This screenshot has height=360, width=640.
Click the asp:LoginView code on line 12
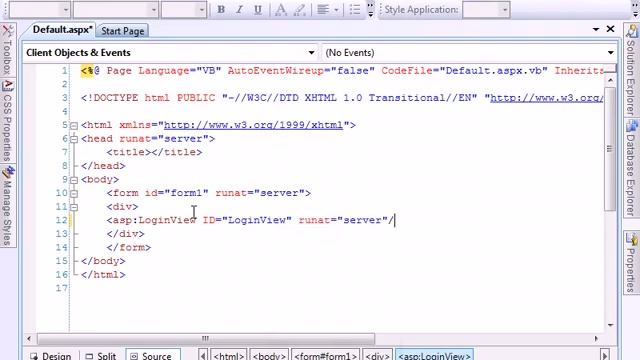pyautogui.click(x=251, y=220)
